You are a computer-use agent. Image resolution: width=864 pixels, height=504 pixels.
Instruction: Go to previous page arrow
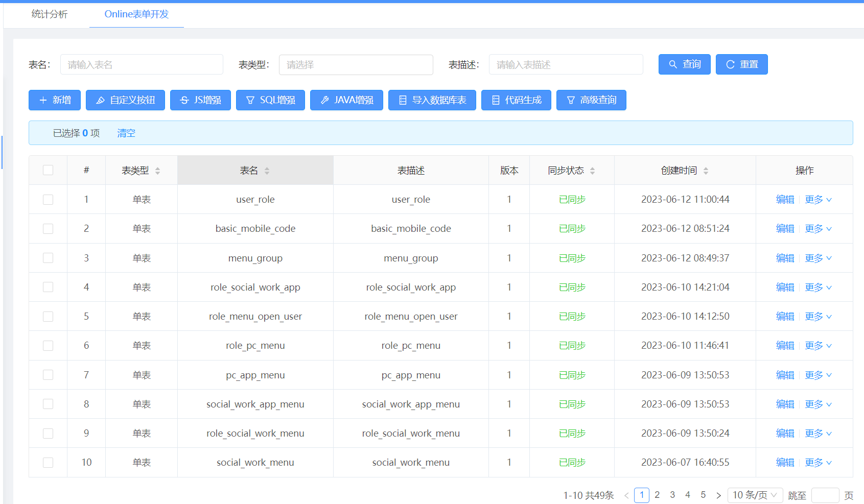tap(626, 495)
